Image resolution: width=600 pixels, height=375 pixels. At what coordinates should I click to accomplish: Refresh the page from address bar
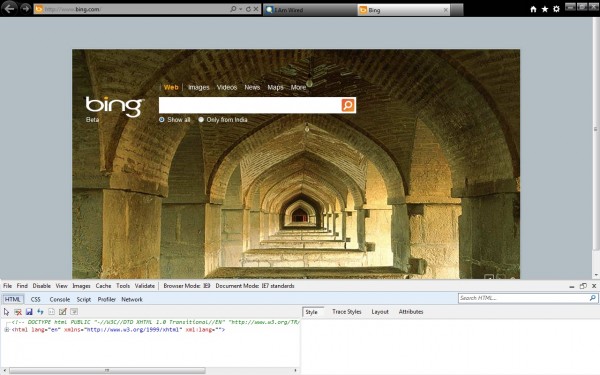[248, 9]
